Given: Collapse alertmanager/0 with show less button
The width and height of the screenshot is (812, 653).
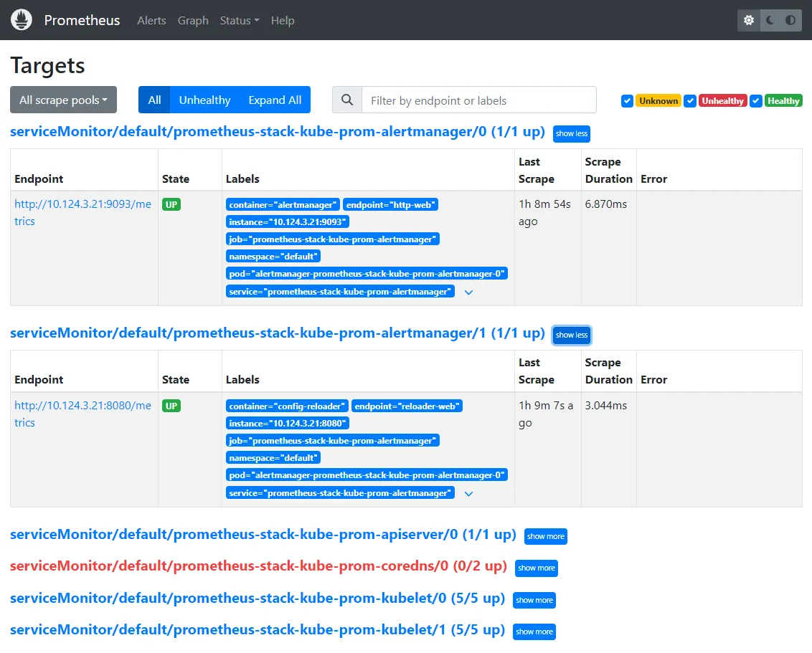Looking at the screenshot, I should tap(571, 133).
